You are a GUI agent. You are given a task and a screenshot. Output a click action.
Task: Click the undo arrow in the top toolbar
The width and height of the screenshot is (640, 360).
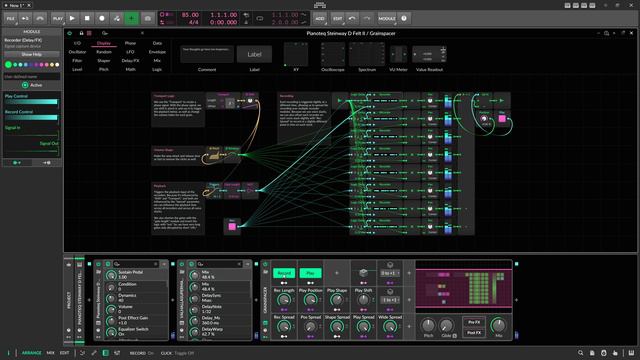(x=352, y=18)
